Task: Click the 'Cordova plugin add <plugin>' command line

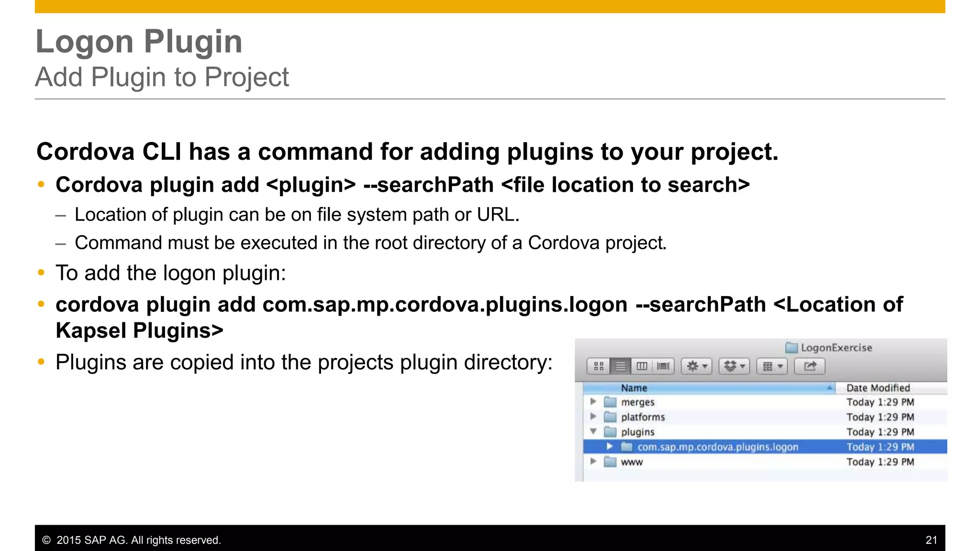Action: (402, 185)
